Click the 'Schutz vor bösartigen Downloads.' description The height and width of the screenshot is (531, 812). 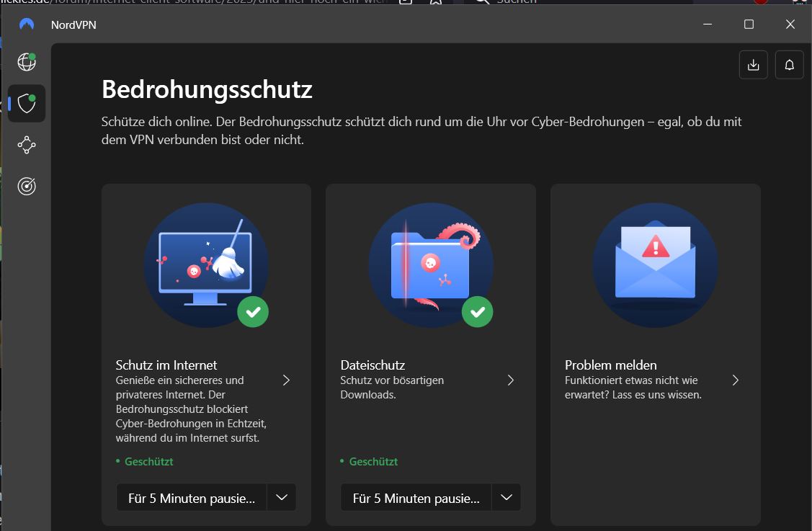[392, 388]
